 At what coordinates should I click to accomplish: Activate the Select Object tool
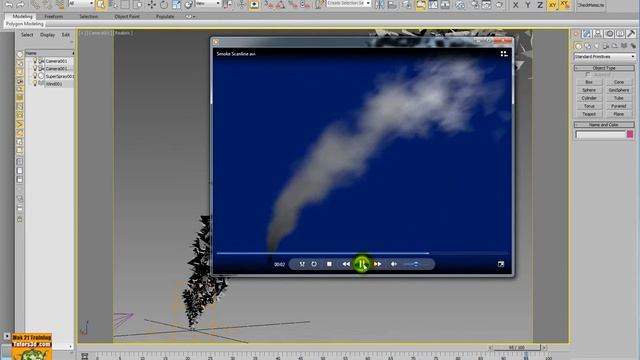click(101, 4)
